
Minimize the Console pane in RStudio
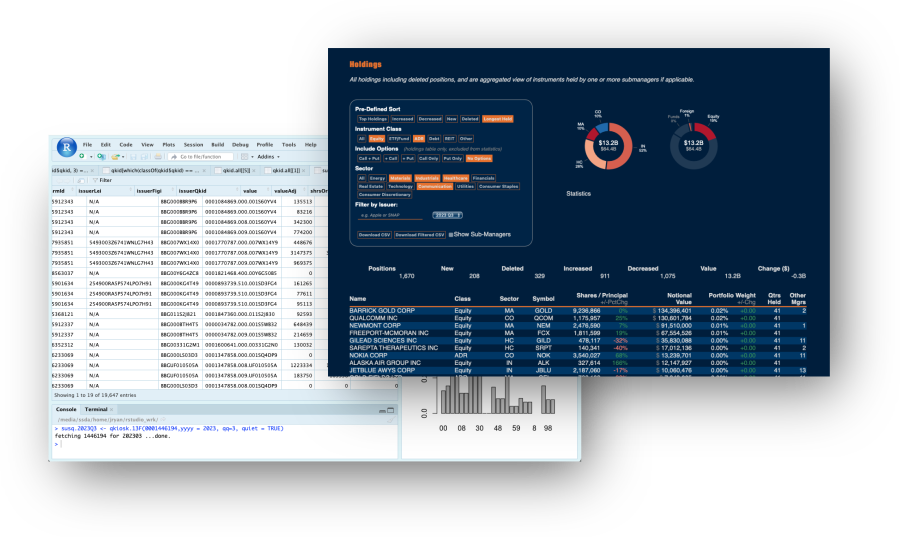point(382,410)
